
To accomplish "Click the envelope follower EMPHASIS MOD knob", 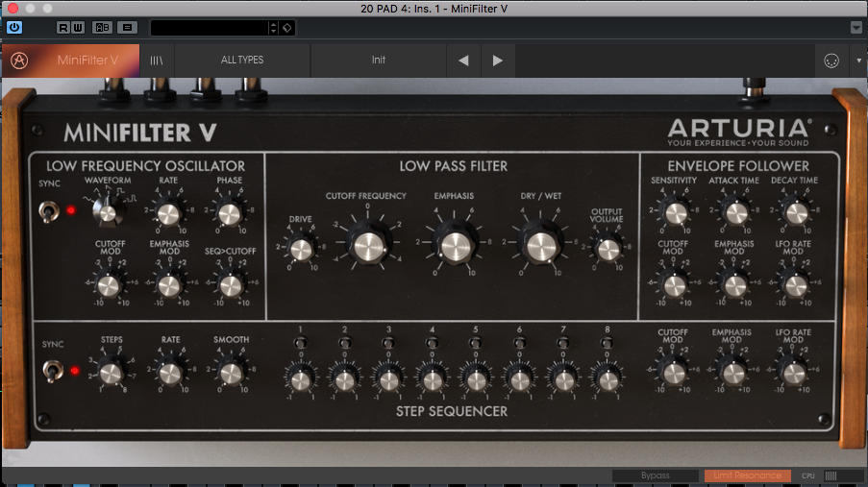I will tap(735, 285).
